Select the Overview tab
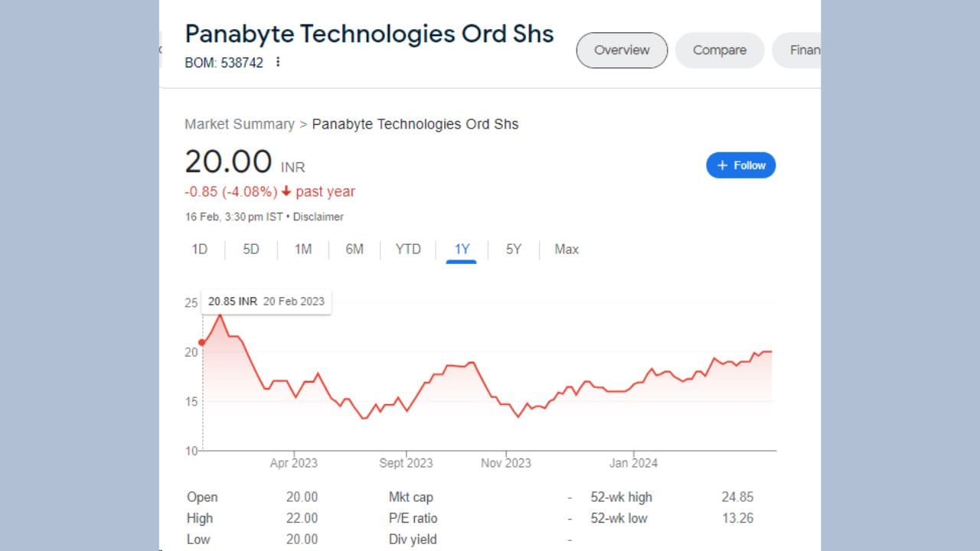980x551 pixels. pos(621,50)
